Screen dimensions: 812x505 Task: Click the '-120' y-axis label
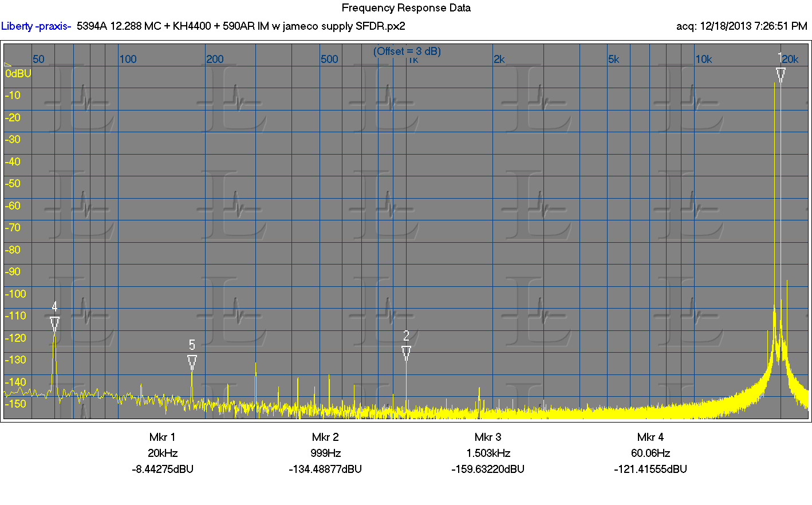[15, 338]
